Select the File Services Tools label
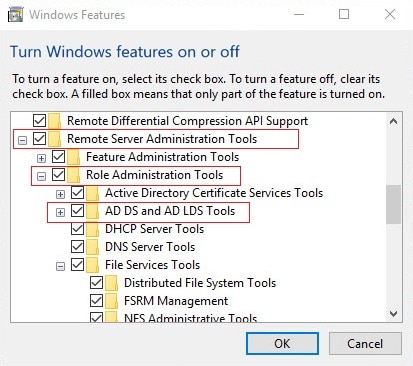The image size is (413, 366). click(x=152, y=265)
